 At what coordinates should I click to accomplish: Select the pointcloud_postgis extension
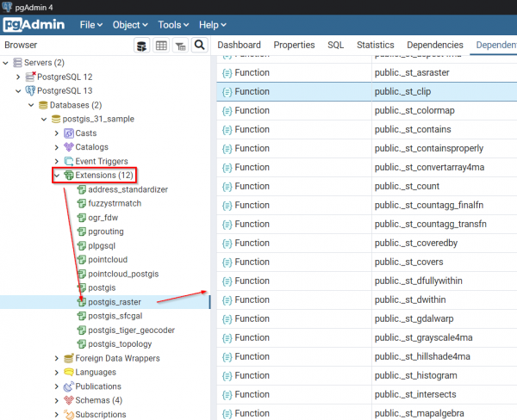coord(123,274)
